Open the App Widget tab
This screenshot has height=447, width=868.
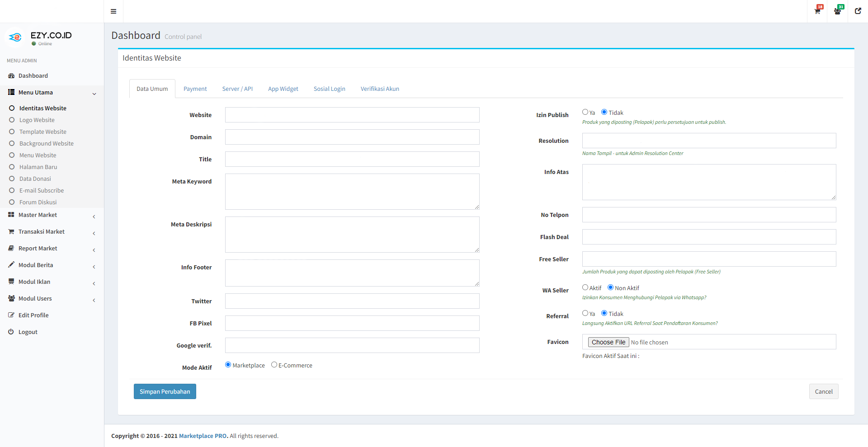click(283, 89)
